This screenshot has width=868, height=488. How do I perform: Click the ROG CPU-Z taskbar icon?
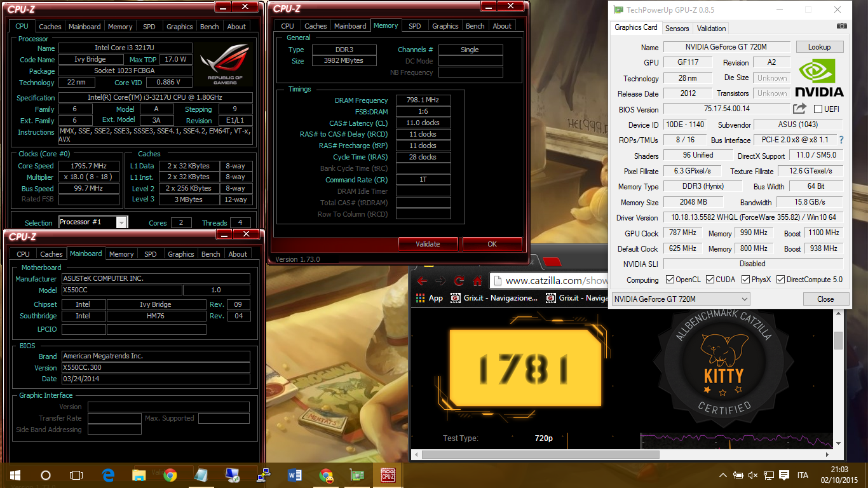point(388,475)
